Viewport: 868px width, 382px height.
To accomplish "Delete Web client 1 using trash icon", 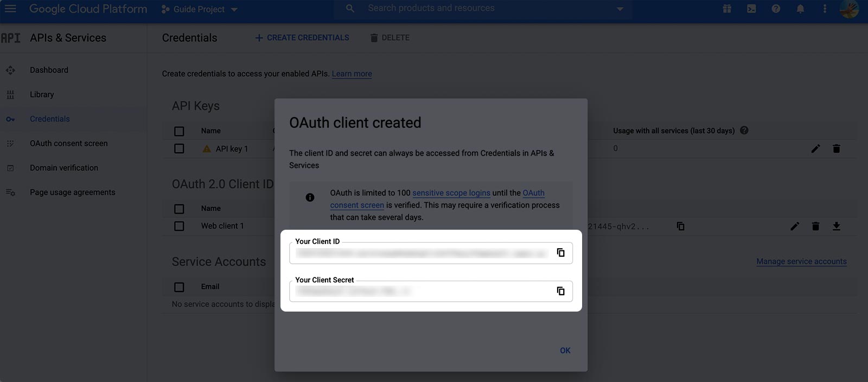I will (815, 226).
